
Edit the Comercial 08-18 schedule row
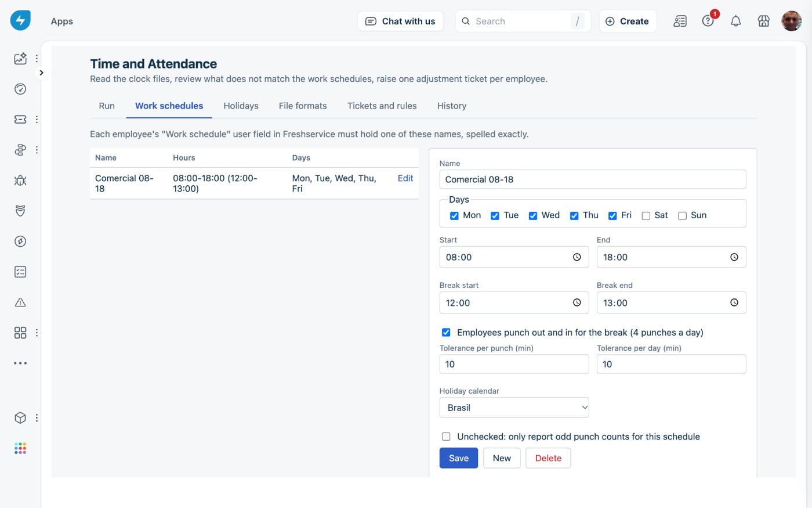pos(405,178)
